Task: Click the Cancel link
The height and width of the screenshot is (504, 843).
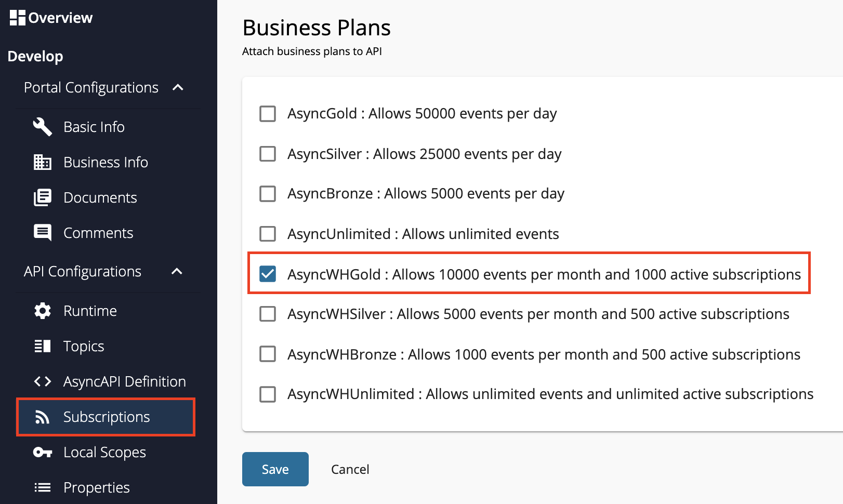Action: [x=350, y=469]
